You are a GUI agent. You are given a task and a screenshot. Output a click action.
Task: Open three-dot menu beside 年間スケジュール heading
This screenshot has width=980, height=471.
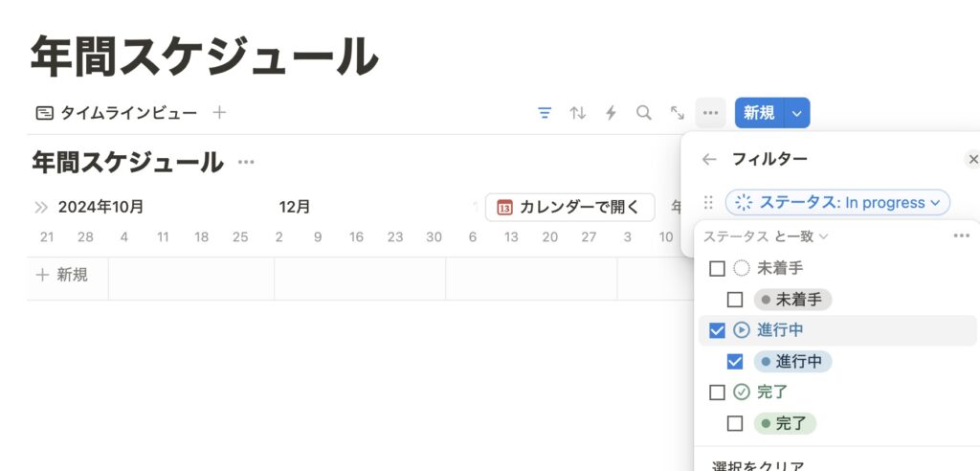pos(246,162)
